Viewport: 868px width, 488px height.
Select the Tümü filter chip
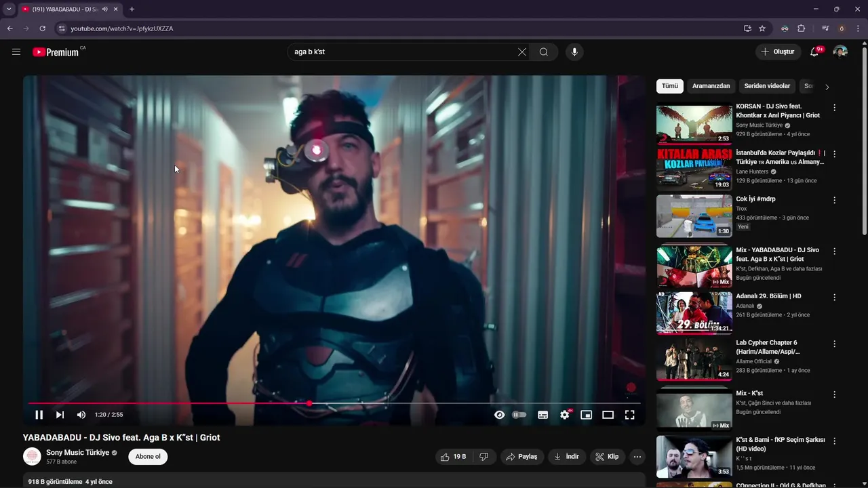point(670,86)
